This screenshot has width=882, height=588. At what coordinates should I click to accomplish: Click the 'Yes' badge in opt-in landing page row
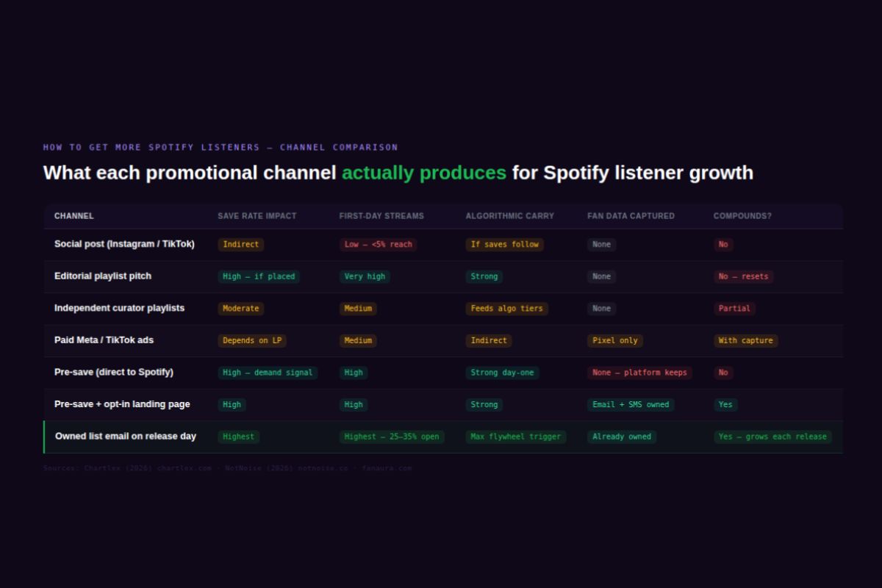click(725, 405)
